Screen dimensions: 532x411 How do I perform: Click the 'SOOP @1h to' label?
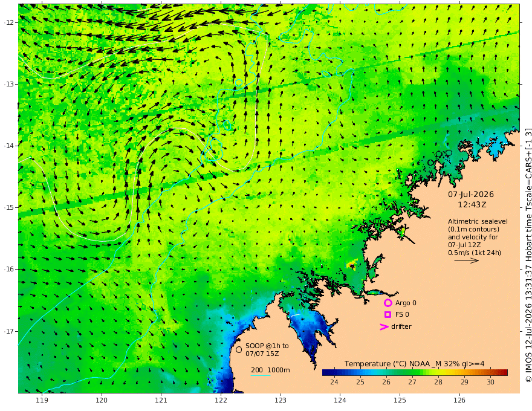267,346
